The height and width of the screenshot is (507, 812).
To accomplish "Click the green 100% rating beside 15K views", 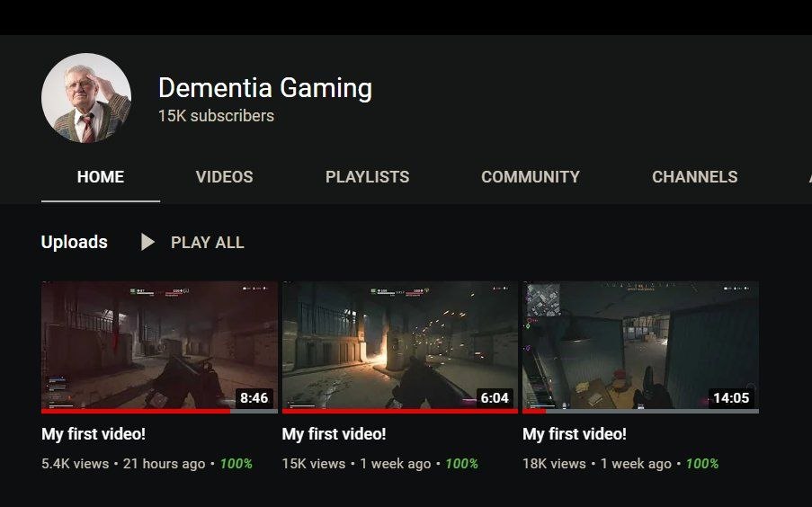I will click(462, 464).
